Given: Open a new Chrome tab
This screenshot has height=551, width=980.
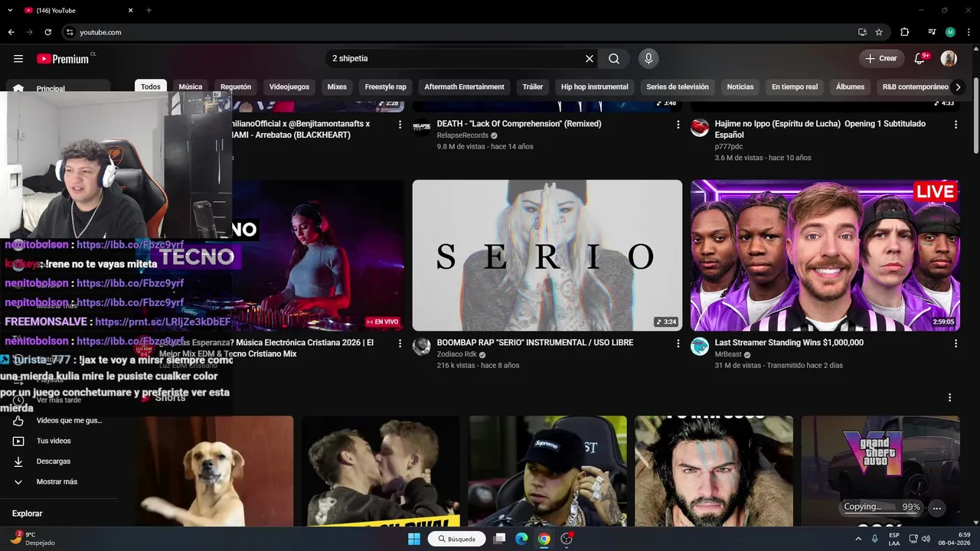Looking at the screenshot, I should tap(149, 11).
